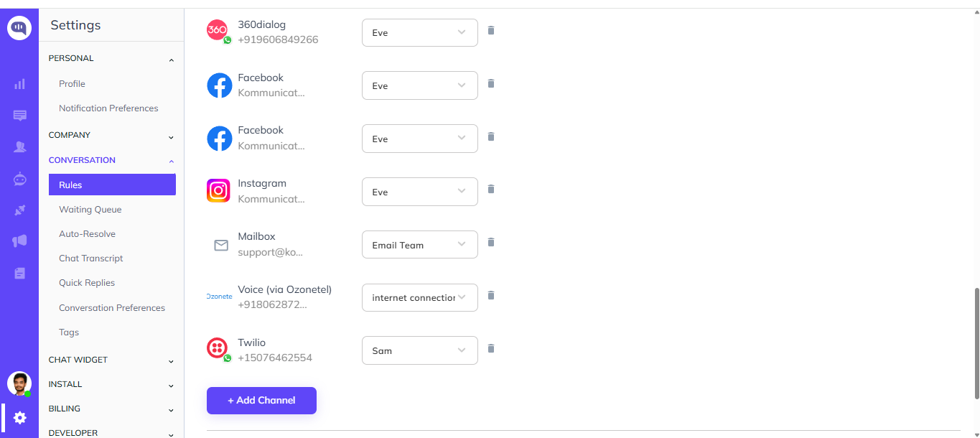The image size is (980, 438).
Task: Click the user avatar profile picture
Action: [19, 383]
